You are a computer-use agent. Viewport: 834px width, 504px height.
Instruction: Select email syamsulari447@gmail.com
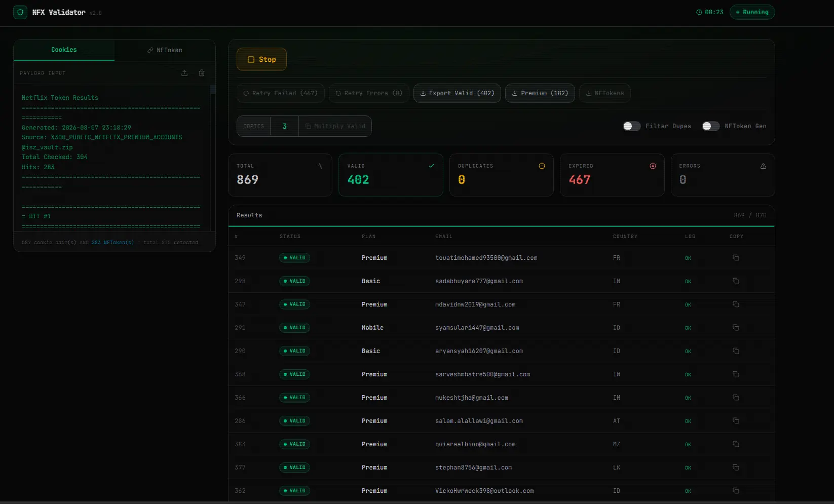pyautogui.click(x=477, y=328)
